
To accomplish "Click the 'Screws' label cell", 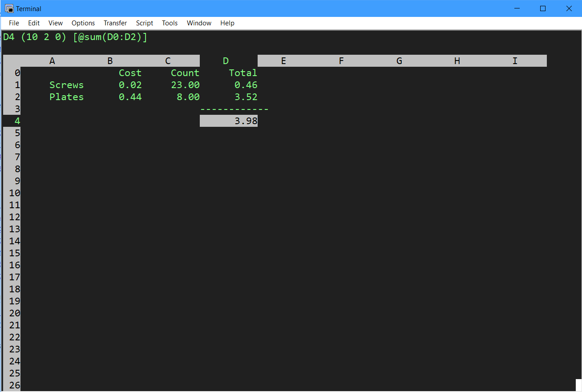I will click(67, 85).
